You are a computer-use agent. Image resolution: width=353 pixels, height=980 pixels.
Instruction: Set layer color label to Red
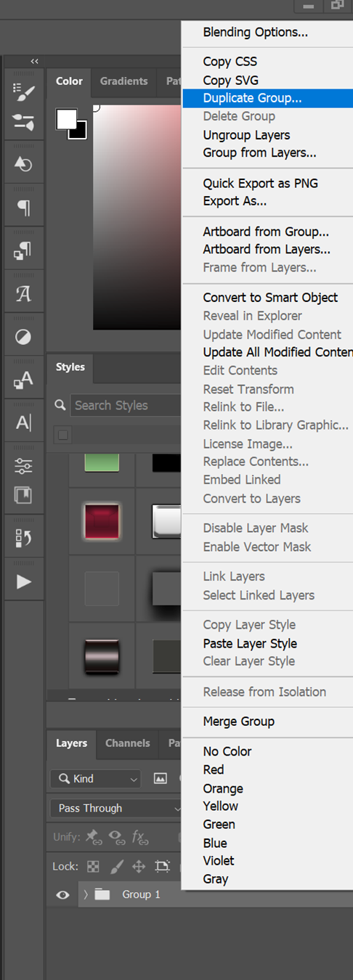click(214, 769)
